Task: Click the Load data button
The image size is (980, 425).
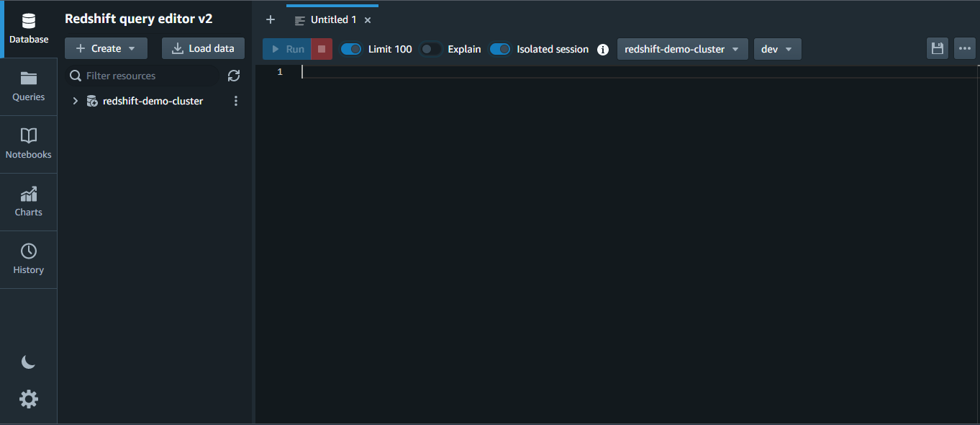Action: click(x=203, y=48)
